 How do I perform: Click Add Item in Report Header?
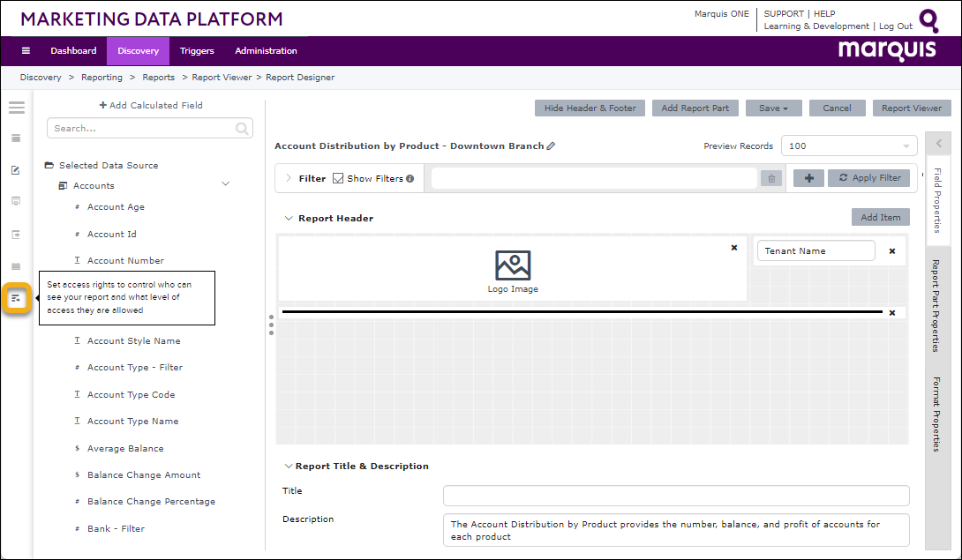881,217
